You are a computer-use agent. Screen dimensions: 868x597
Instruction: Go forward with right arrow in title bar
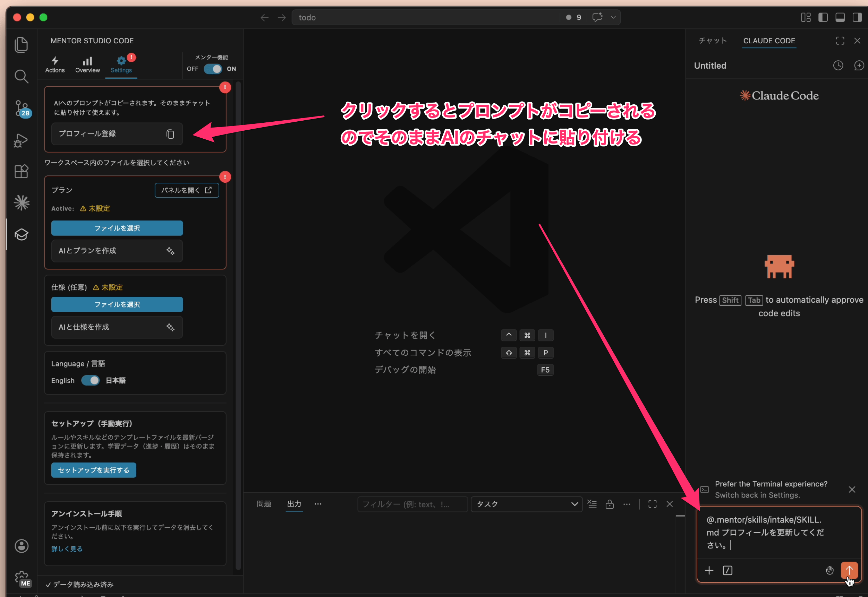(282, 18)
